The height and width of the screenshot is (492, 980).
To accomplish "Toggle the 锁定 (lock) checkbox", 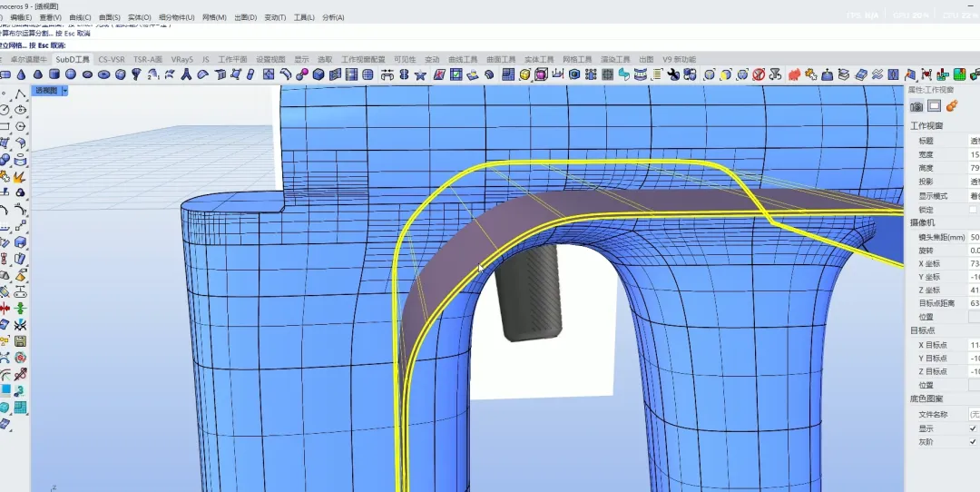I will (x=974, y=209).
